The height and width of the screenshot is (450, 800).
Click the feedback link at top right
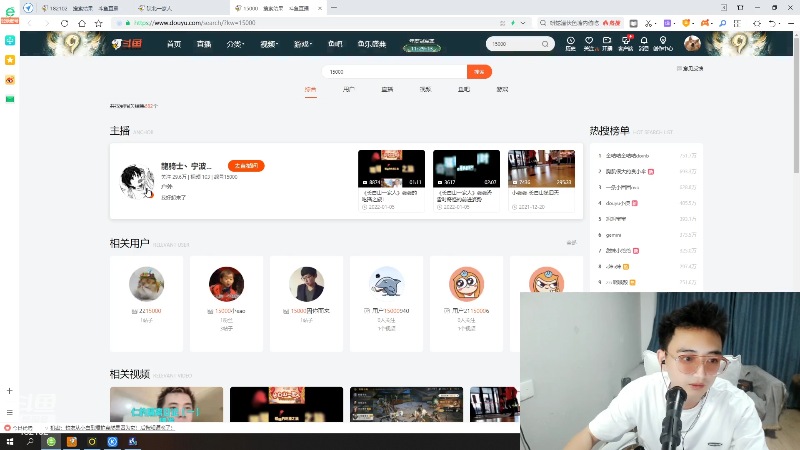(x=690, y=68)
